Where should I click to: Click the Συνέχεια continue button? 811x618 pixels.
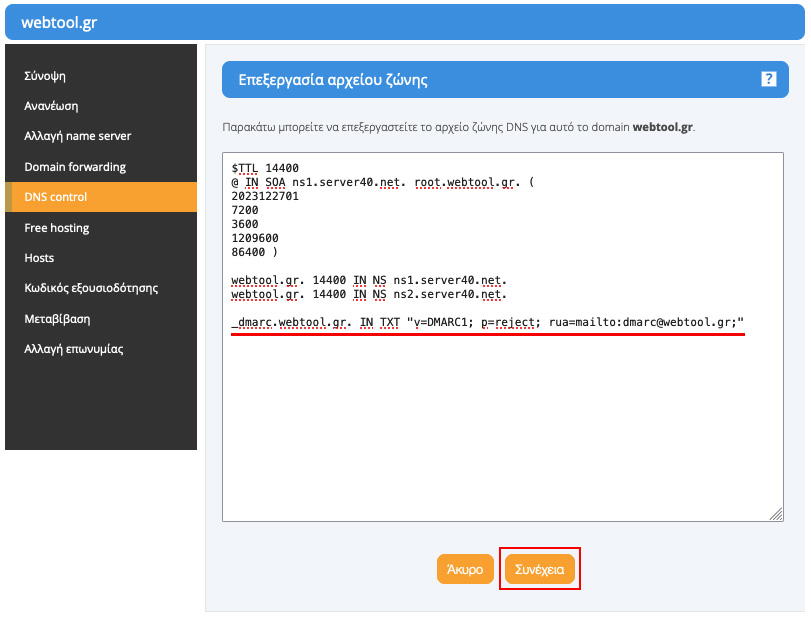point(539,569)
